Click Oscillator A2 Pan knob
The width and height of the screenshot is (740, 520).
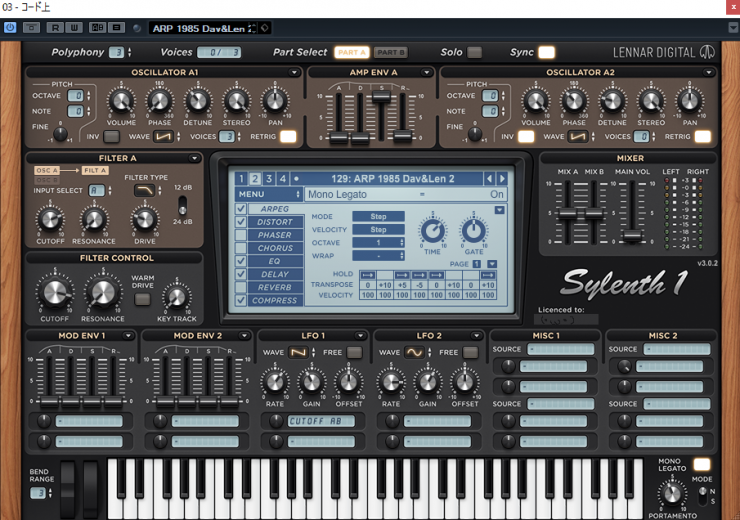[x=690, y=101]
